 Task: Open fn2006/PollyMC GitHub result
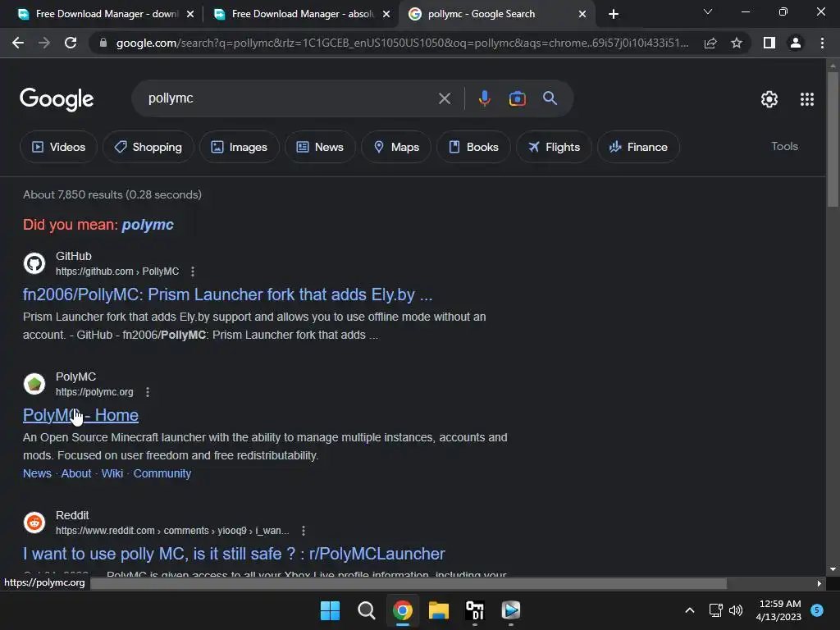(228, 294)
